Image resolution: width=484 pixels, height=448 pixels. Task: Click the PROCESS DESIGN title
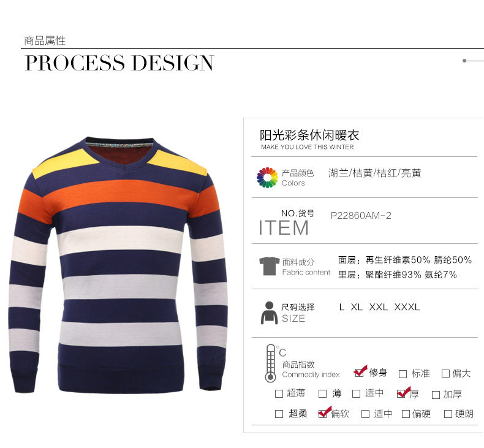pyautogui.click(x=119, y=63)
